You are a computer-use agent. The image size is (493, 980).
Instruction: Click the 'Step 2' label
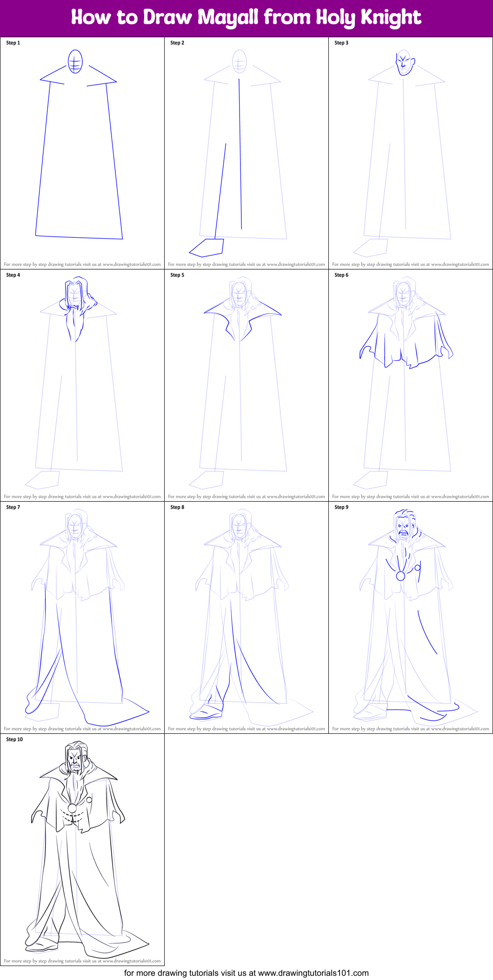[x=177, y=43]
